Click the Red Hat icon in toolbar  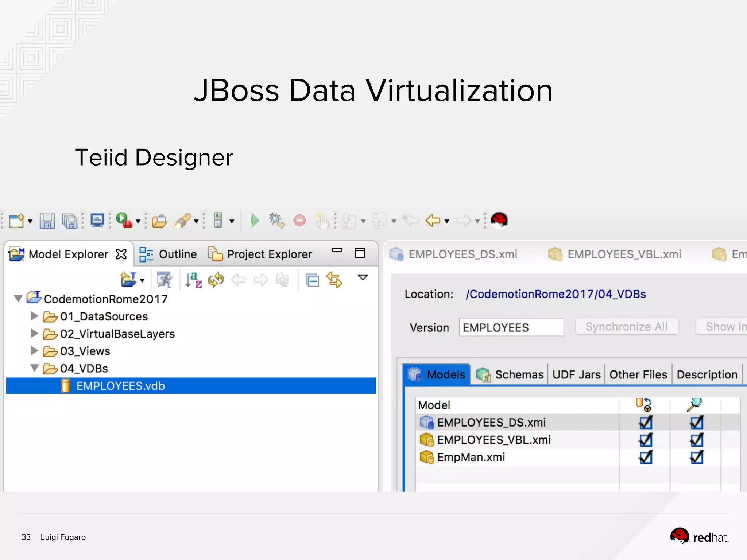(x=499, y=220)
